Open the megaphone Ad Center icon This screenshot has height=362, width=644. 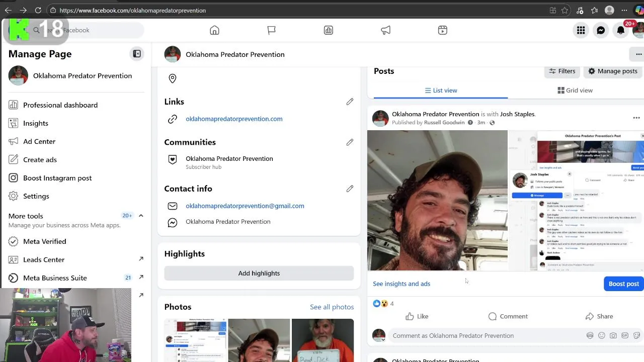(386, 30)
